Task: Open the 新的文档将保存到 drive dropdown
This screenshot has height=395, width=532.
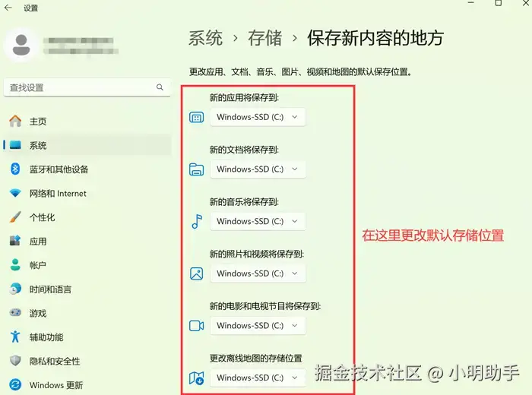Action: coord(258,169)
